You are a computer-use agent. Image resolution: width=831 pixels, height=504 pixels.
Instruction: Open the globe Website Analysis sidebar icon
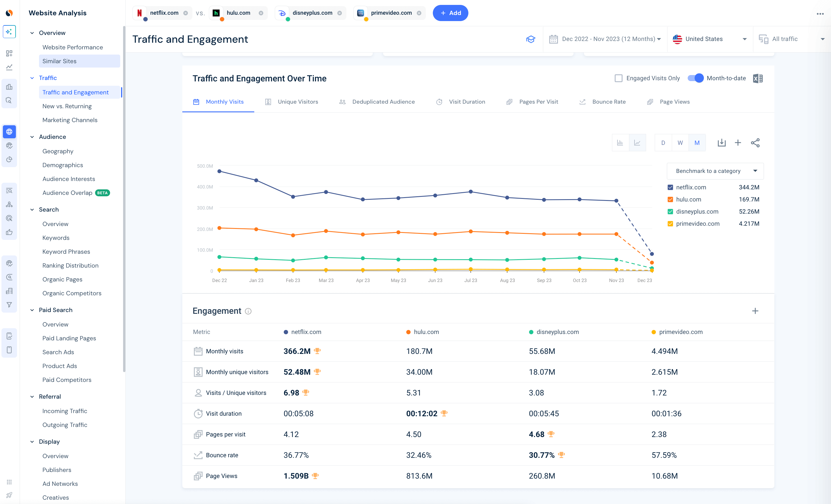pyautogui.click(x=9, y=132)
